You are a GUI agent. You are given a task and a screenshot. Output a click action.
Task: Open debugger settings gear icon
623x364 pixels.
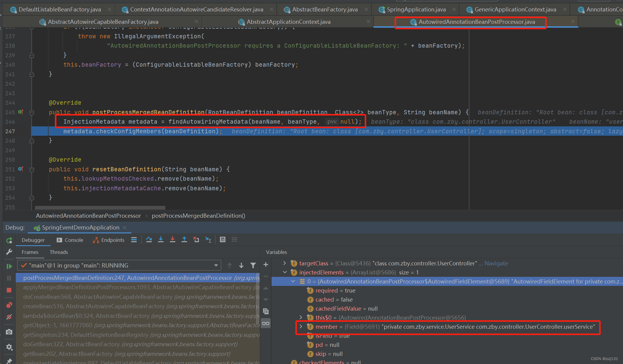pos(9,347)
